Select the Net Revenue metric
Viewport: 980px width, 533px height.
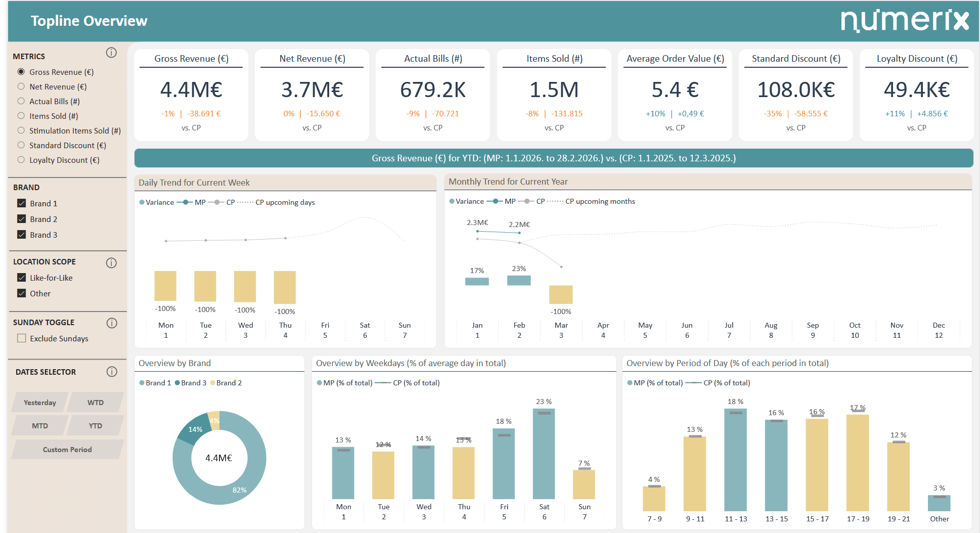click(x=21, y=86)
